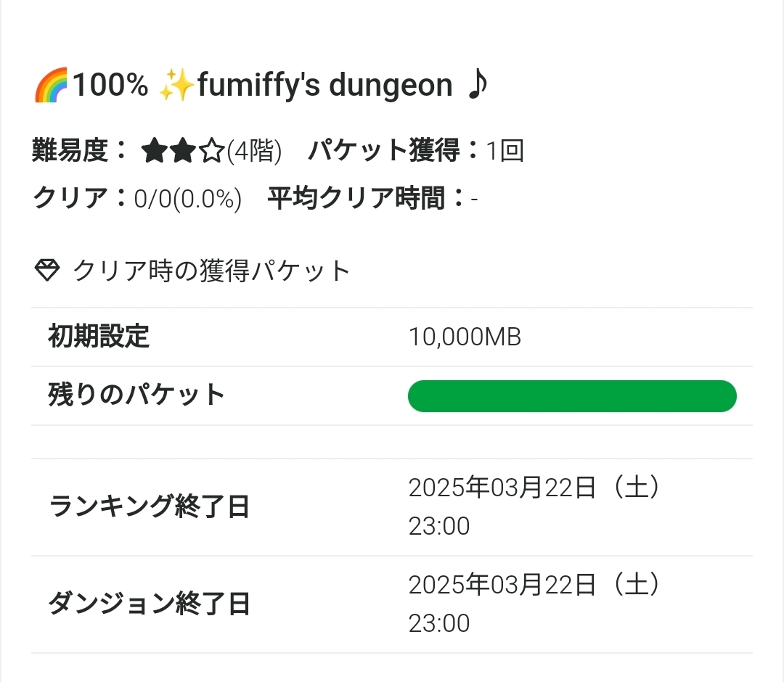
Task: Click the 10,000MB initial setting value
Action: coord(465,337)
